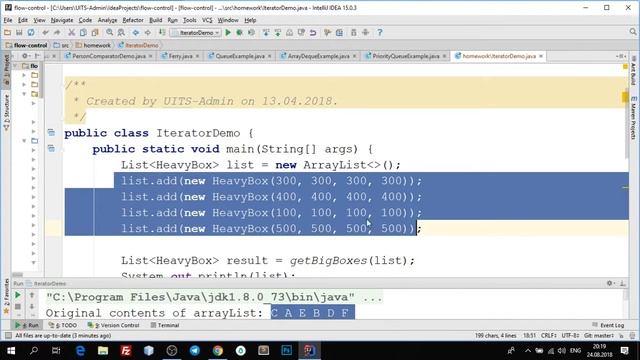Switch to QueueExample.java tab
Viewport: 640px width, 360px height.
tap(240, 56)
